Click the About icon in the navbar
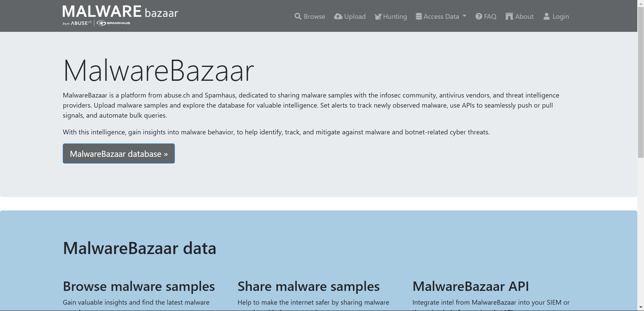644x311 pixels. (509, 16)
